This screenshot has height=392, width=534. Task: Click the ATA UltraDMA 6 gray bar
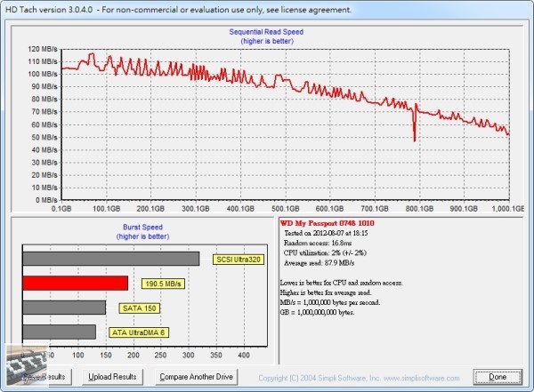tap(60, 332)
